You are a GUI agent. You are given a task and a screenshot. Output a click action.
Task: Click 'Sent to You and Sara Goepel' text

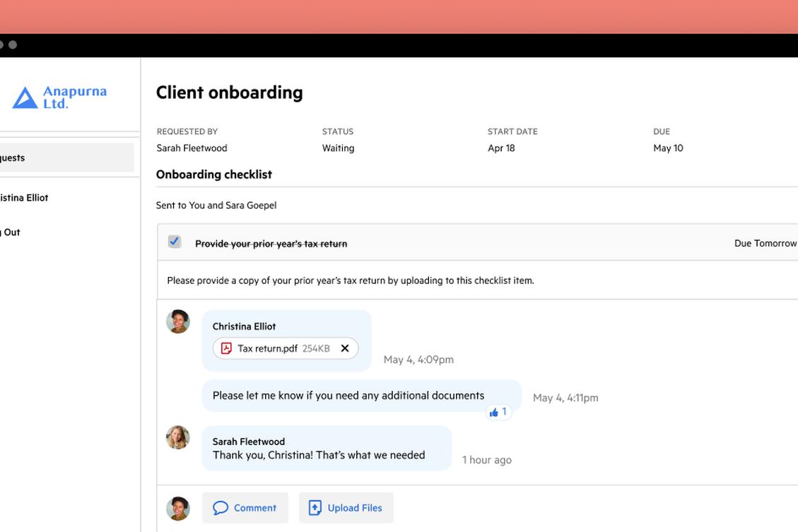(216, 205)
